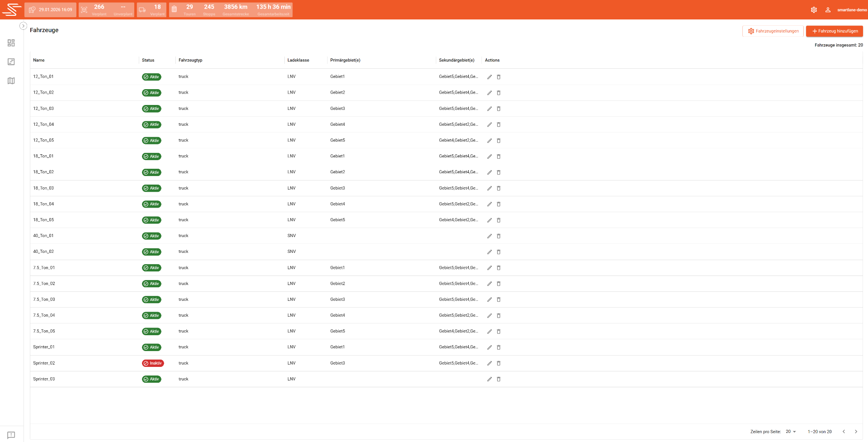
Task: Edit vehicle 12_Ton_01 with pencil icon
Action: click(489, 77)
